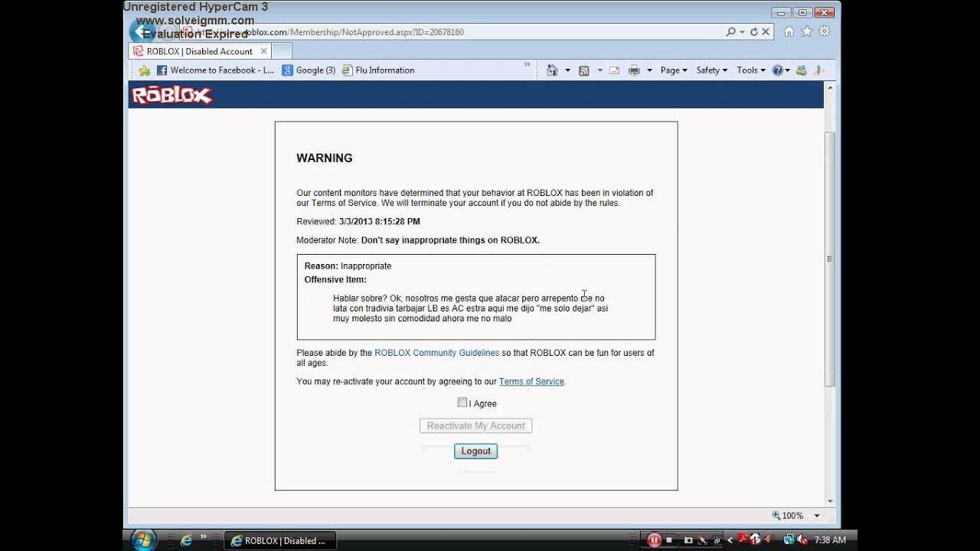The image size is (980, 551).
Task: Click the command bar Home icon
Action: 552,70
